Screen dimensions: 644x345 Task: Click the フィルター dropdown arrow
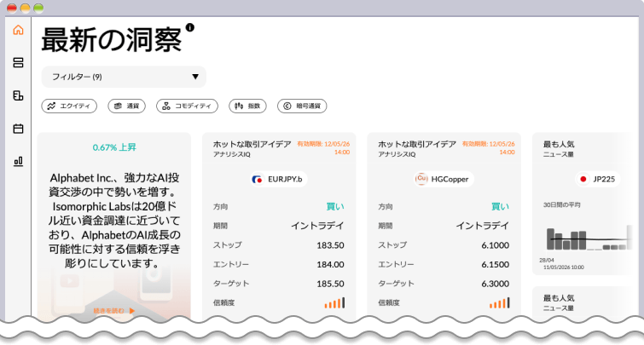point(195,77)
